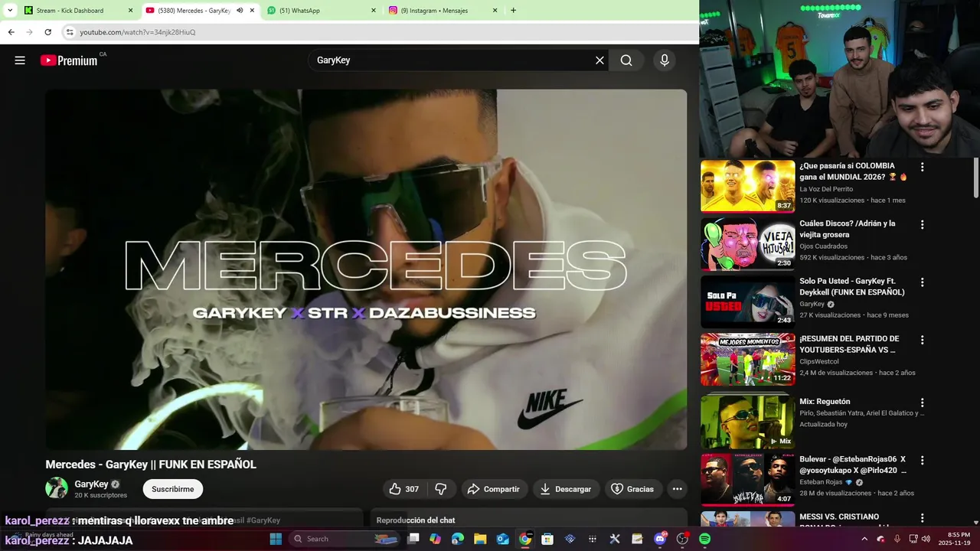Open La Voz Del Perrito channel link
980x551 pixels.
tap(826, 189)
